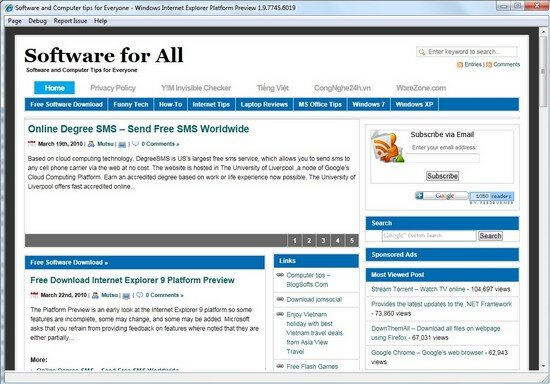Open the CongNghe24h.vn link

click(342, 88)
